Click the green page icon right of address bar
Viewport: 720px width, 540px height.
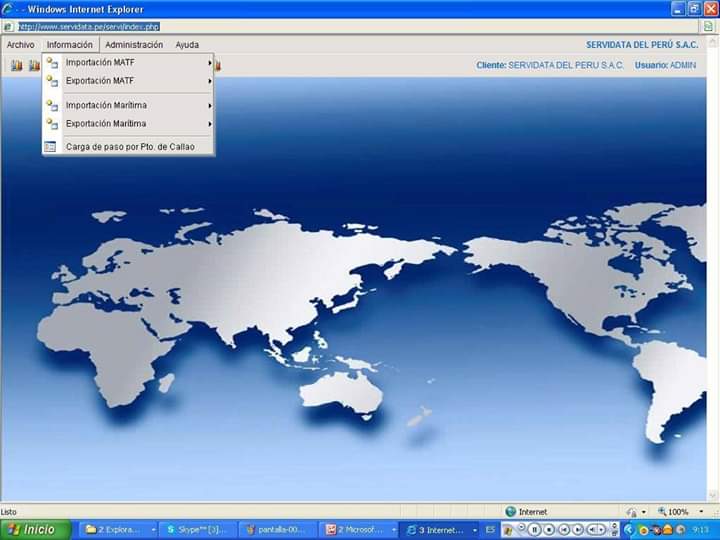pos(708,26)
